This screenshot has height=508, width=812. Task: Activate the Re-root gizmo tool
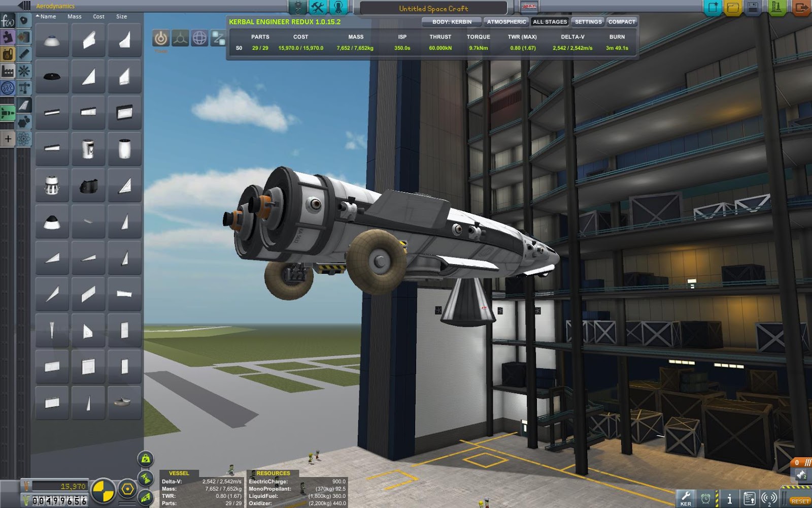click(x=219, y=38)
